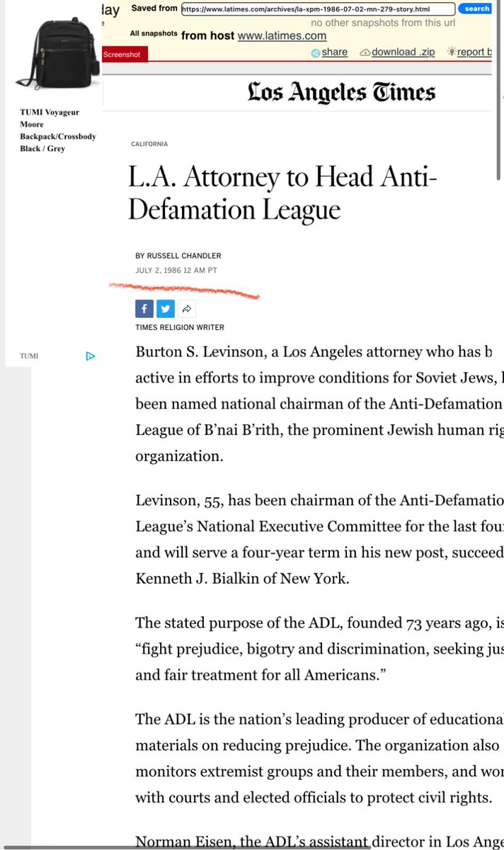Click the Twitter share icon
This screenshot has height=850, width=504.
click(x=164, y=309)
